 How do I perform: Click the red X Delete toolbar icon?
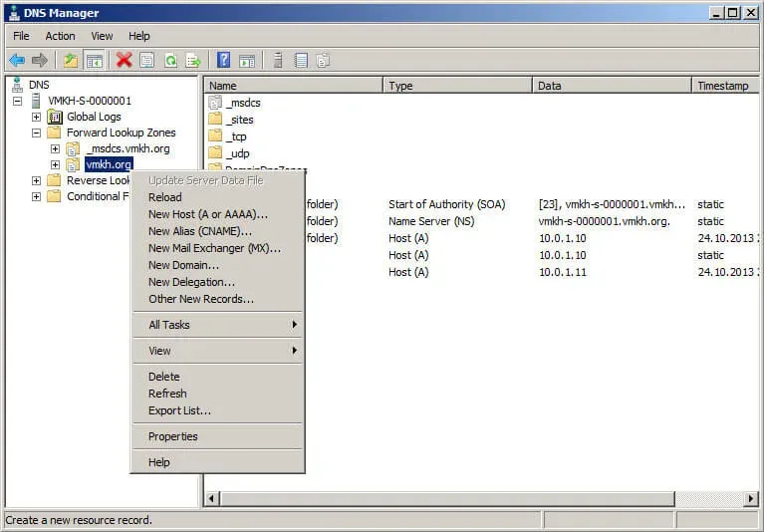click(x=125, y=61)
